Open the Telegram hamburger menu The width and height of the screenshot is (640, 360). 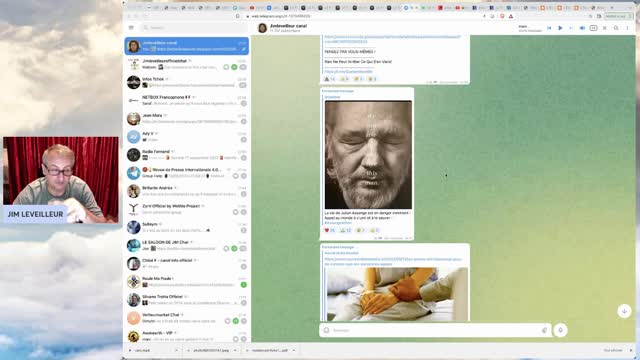pyautogui.click(x=131, y=28)
